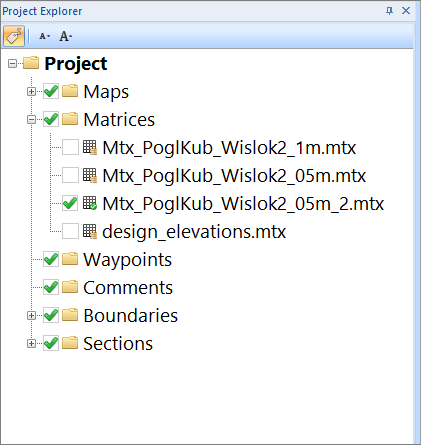Select the Waypoints tree item label
Image resolution: width=421 pixels, height=445 pixels.
[x=127, y=259]
